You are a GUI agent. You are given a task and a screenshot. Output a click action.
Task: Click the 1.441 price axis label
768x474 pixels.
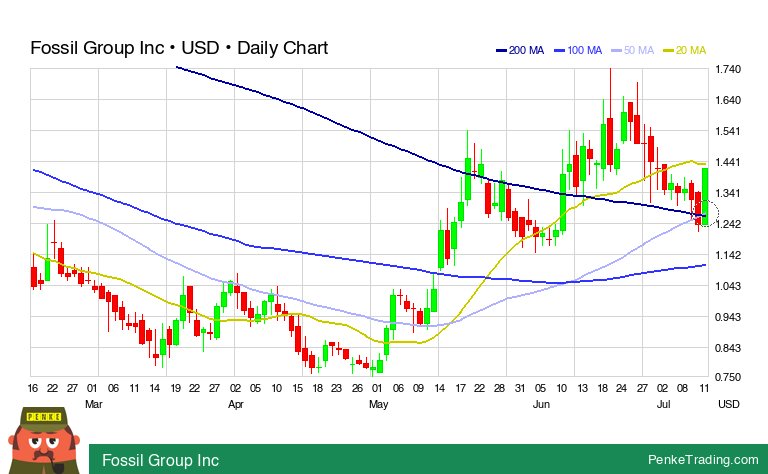pyautogui.click(x=728, y=162)
